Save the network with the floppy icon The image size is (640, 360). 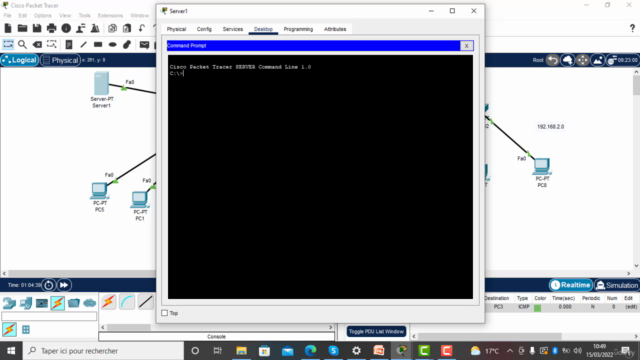click(37, 28)
